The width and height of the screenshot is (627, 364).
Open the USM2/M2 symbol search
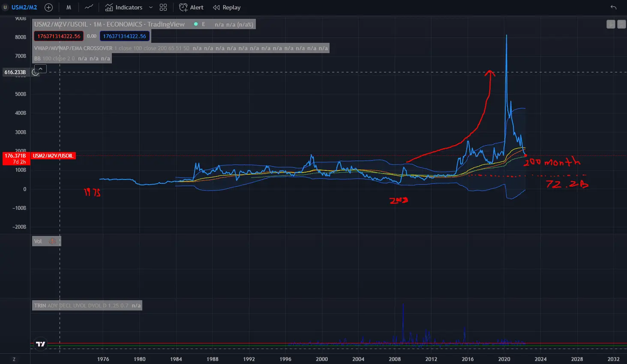(24, 7)
